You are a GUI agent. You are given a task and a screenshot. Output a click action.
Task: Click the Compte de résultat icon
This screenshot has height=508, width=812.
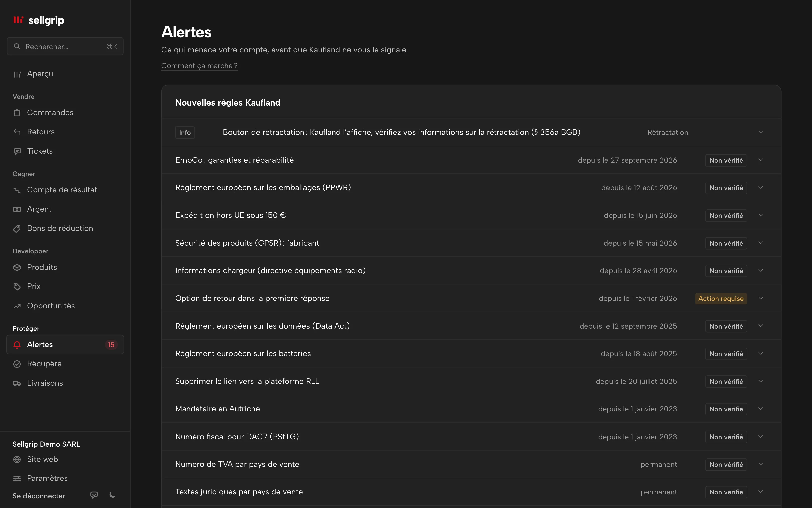[x=17, y=190]
